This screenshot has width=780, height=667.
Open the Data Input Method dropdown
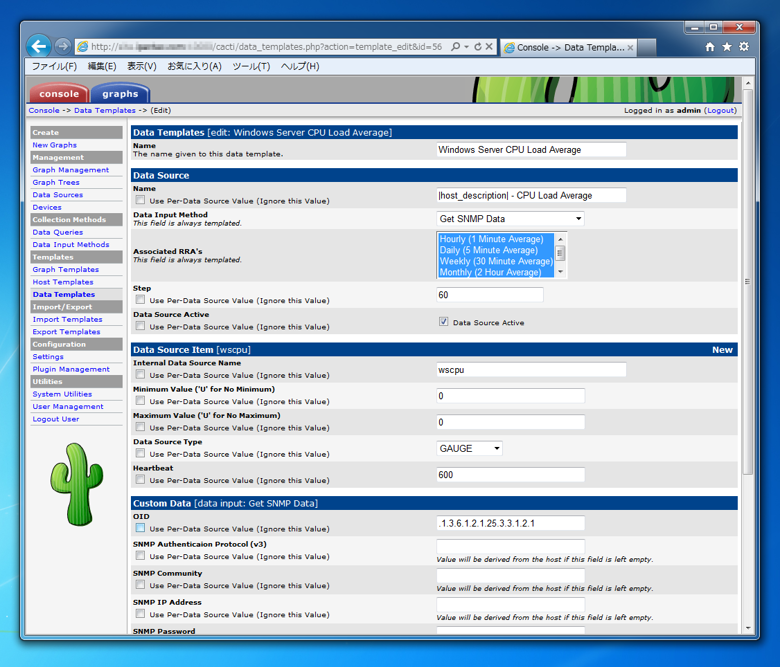(510, 219)
